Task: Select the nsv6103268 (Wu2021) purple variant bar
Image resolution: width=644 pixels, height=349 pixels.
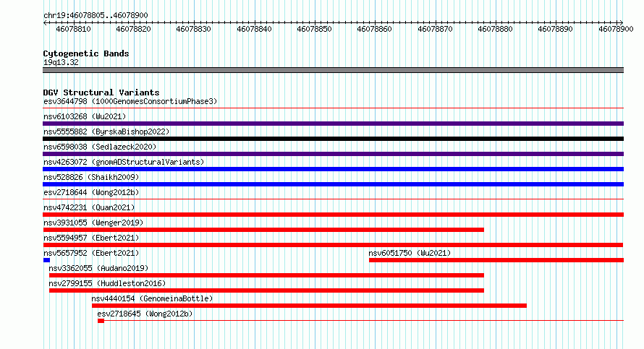Action: click(333, 124)
